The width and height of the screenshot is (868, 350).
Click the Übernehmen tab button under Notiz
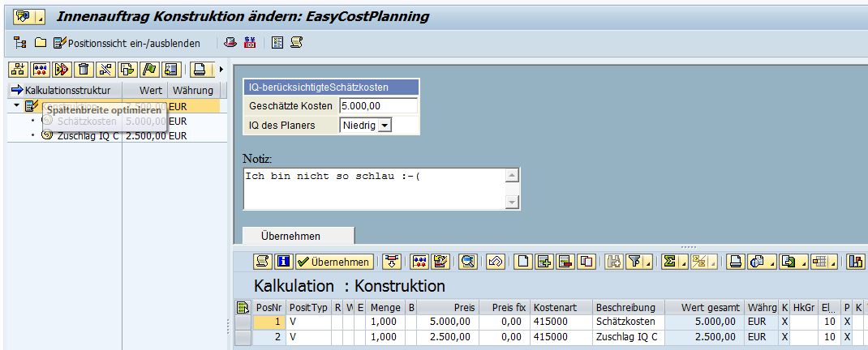(299, 236)
